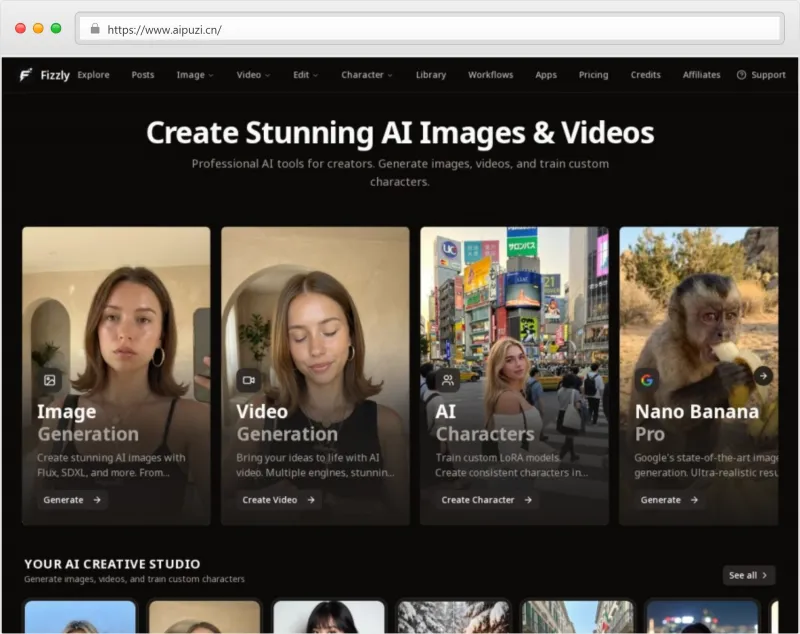Click the video camera icon on Video Generation card

248,380
